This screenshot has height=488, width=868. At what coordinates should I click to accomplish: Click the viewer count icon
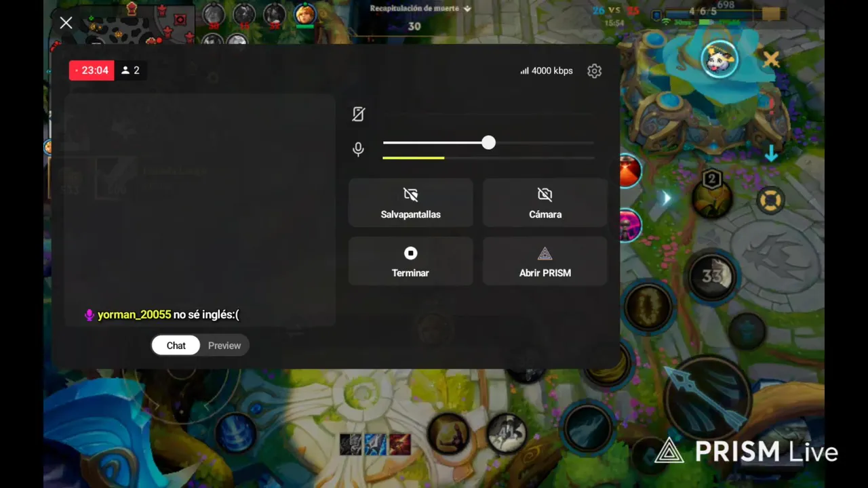(125, 70)
